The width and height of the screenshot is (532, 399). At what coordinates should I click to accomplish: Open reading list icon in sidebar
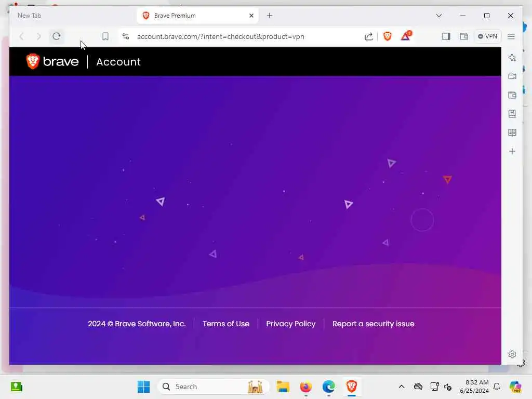[x=512, y=132]
